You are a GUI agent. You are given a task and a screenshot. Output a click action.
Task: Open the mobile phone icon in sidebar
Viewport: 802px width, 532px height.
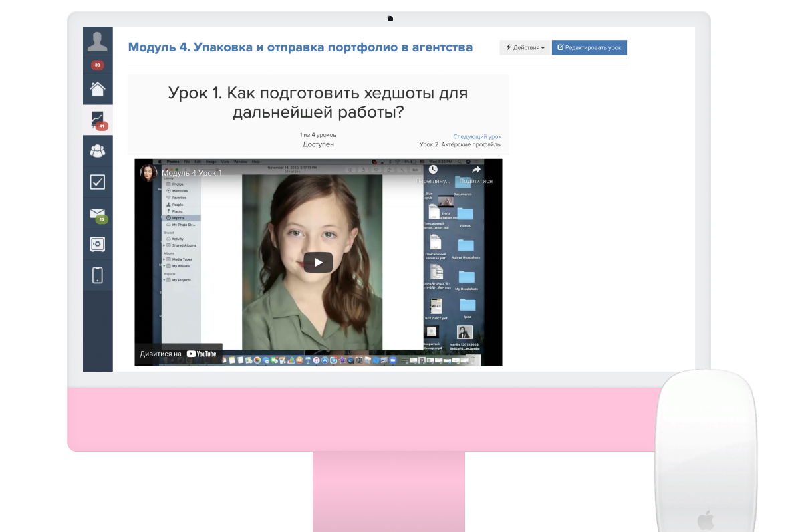pos(98,275)
